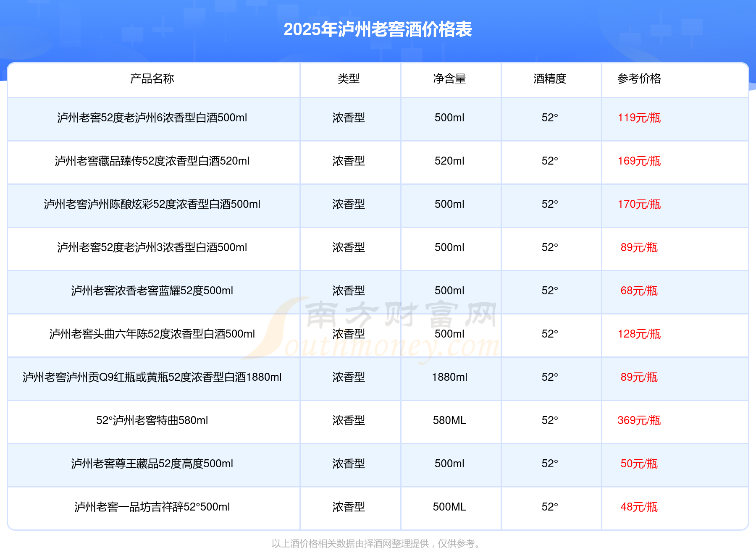Click 浓香型 in the 老泸州6 row
Screen dimensions: 756x550
pos(349,118)
